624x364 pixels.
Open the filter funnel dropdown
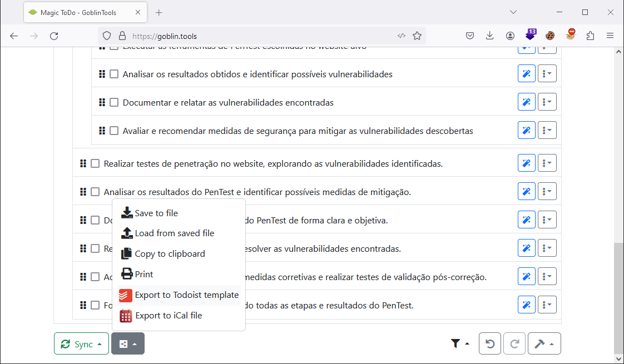click(459, 343)
